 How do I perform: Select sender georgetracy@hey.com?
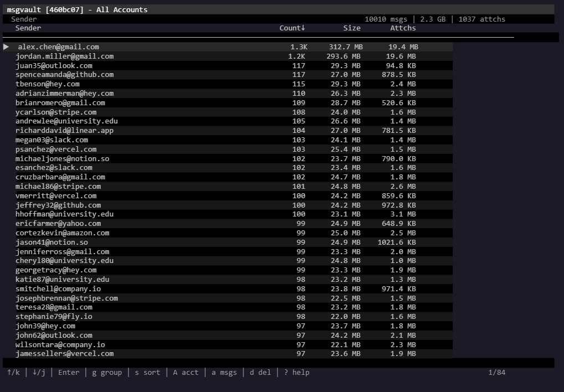(228, 270)
